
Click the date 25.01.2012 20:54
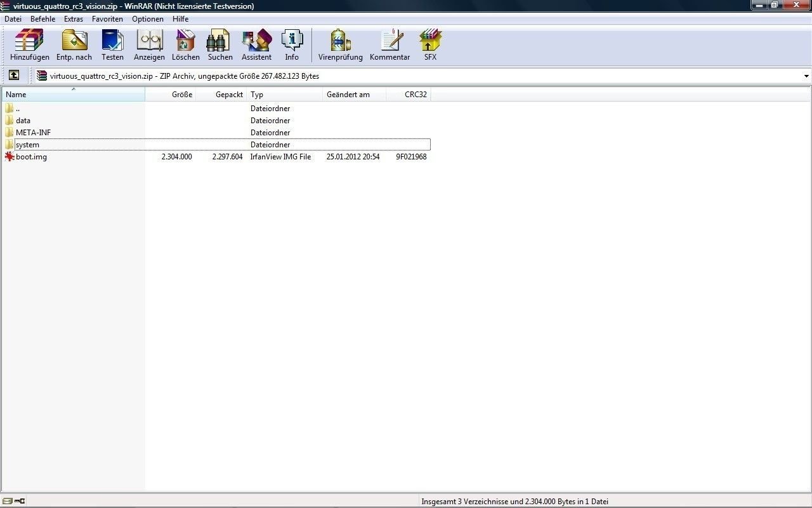point(353,157)
